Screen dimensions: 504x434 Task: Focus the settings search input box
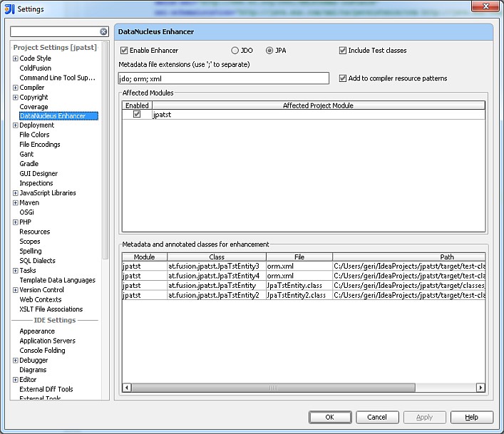[x=56, y=31]
